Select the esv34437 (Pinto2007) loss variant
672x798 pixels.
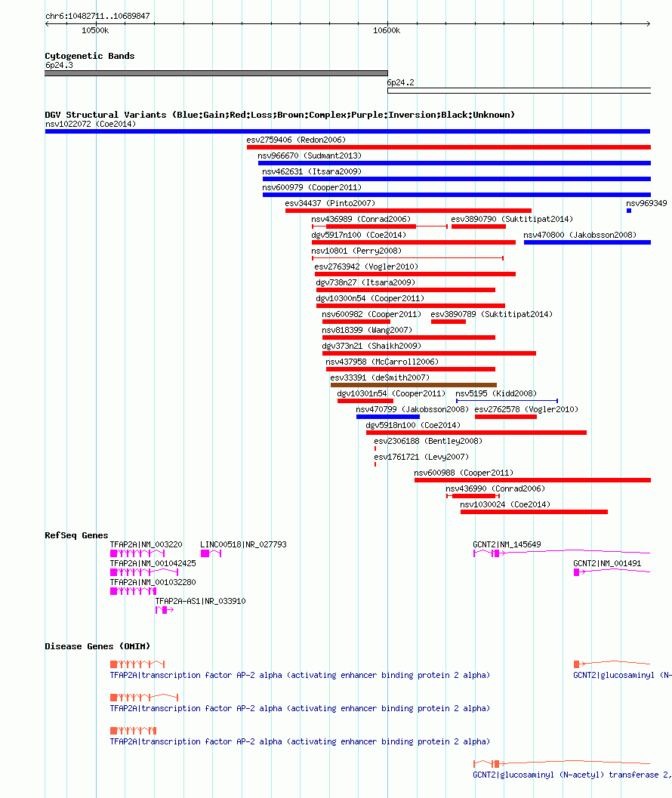click(x=408, y=211)
